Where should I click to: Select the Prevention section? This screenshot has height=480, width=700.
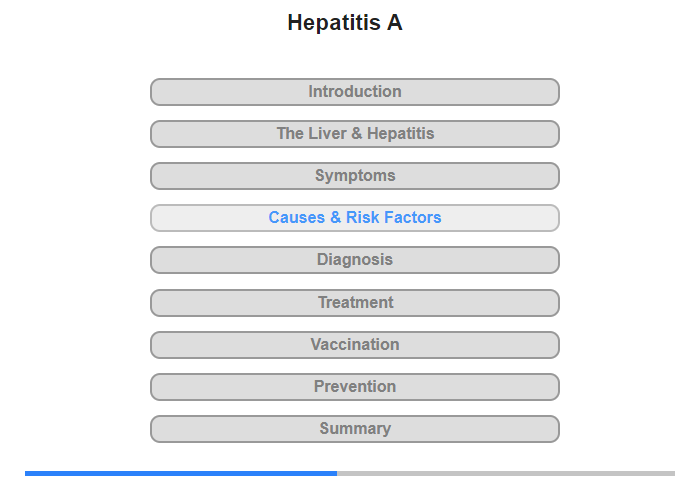(354, 387)
